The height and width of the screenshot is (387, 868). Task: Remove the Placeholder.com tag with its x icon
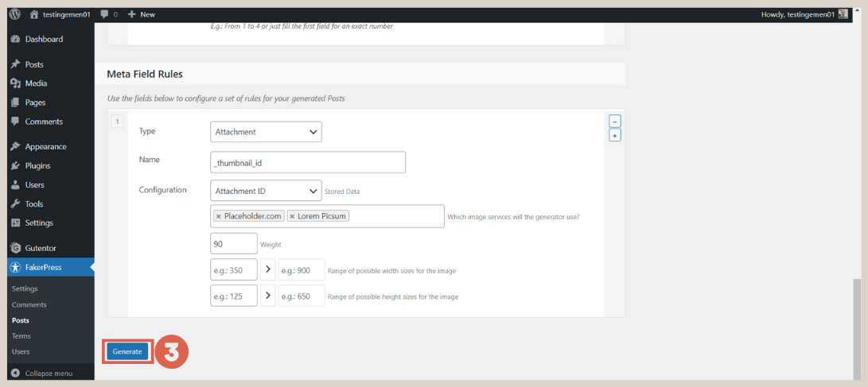219,216
